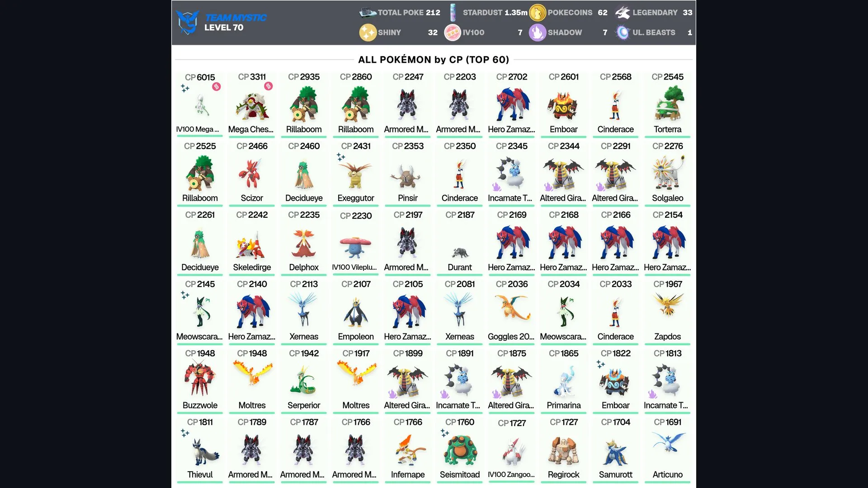Click the pink badge on CP 6015 card

click(217, 86)
